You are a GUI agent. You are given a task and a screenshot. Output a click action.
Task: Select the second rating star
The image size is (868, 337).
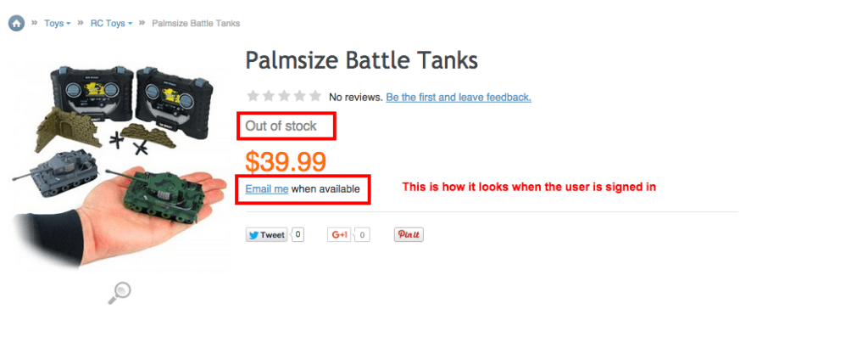coord(269,97)
